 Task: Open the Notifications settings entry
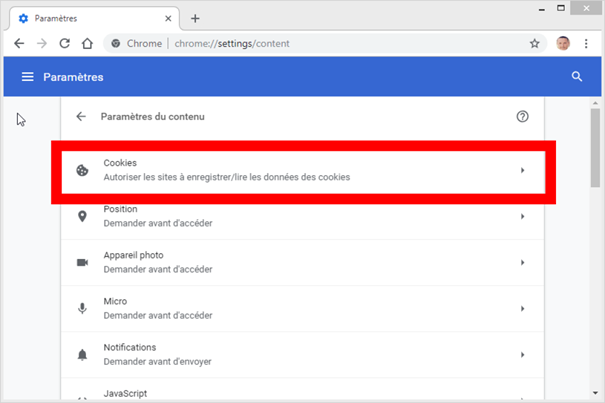point(300,354)
